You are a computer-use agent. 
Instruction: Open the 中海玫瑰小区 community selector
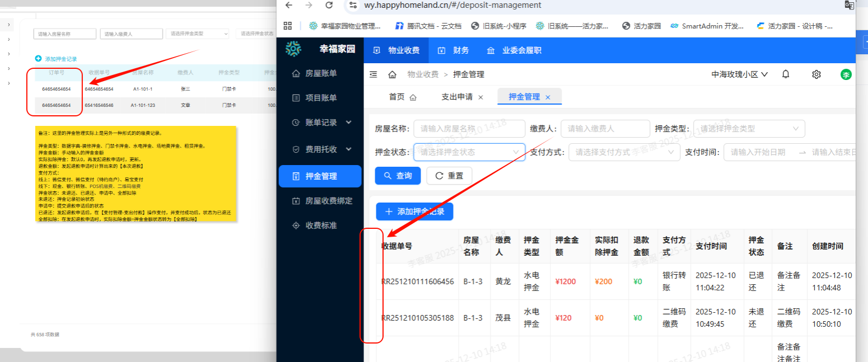pyautogui.click(x=740, y=74)
